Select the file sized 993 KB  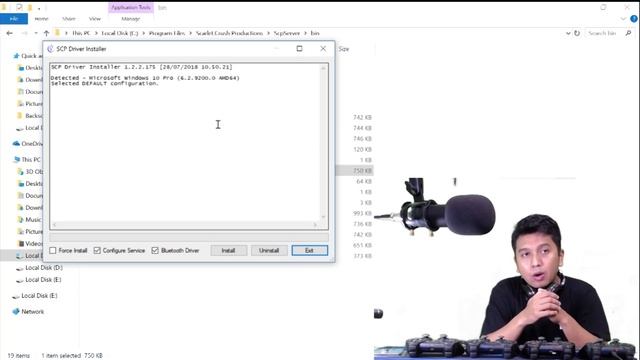pyautogui.click(x=362, y=213)
